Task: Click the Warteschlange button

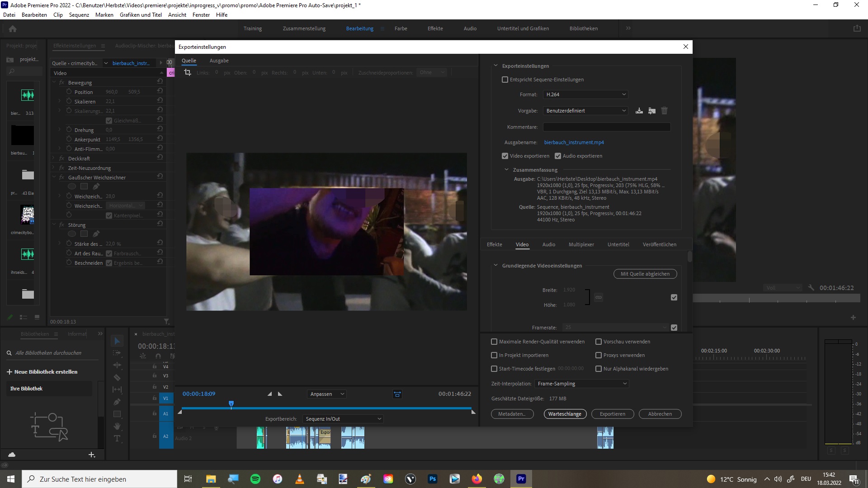Action: pyautogui.click(x=565, y=414)
